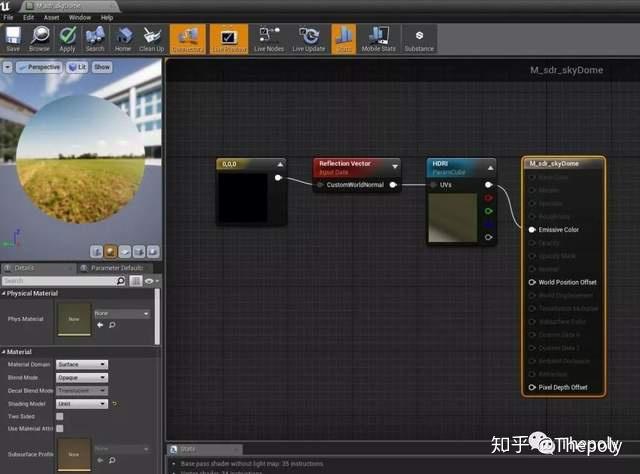The image size is (640, 474).
Task: Click the Home toolbar icon
Action: tap(123, 39)
